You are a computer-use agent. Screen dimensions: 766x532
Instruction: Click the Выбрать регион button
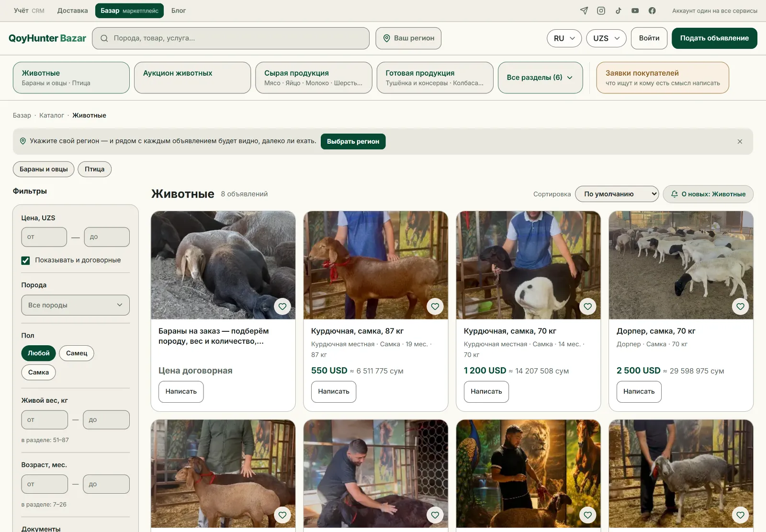tap(353, 142)
